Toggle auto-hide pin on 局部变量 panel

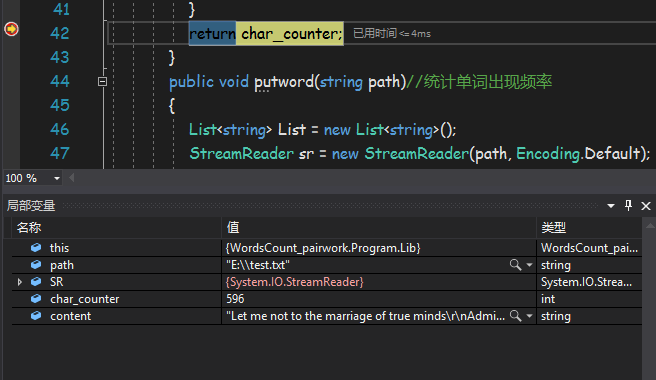(628, 205)
